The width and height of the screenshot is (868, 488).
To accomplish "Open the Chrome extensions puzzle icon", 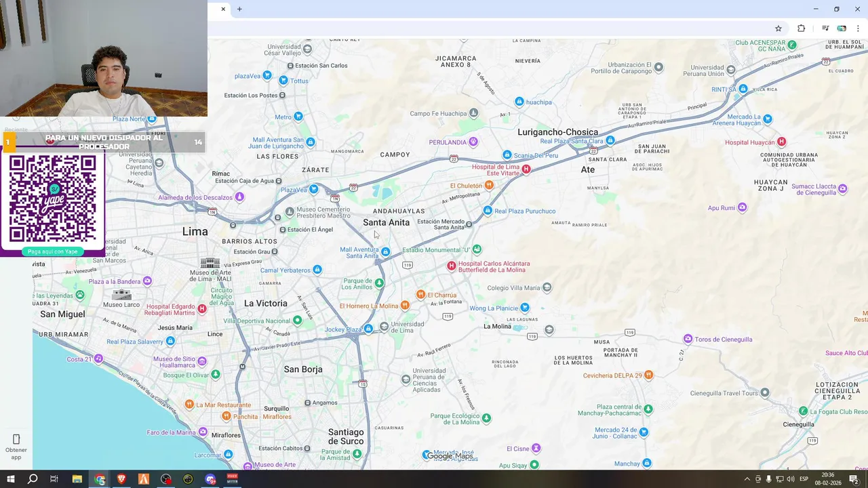I will 802,28.
